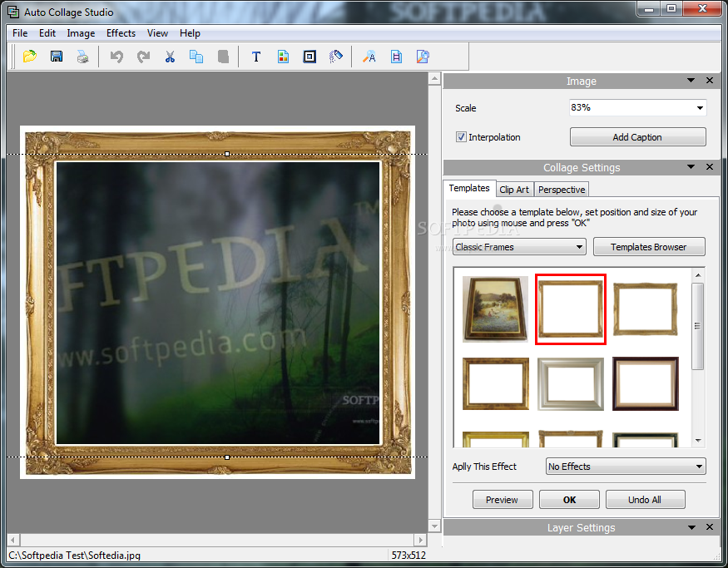The width and height of the screenshot is (728, 568).
Task: Click the 573x512 dimensions in status bar
Action: 409,555
